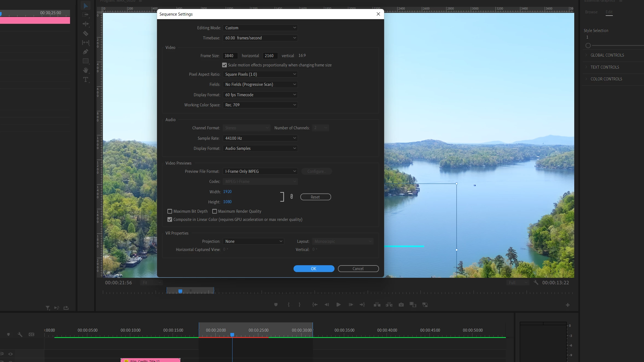Open the Timebase dropdown

[260, 38]
